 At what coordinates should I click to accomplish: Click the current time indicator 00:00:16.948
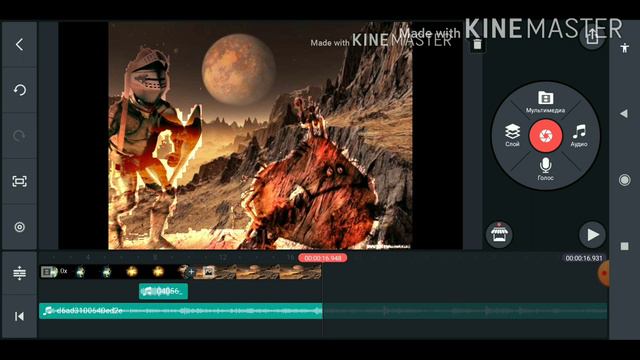click(322, 258)
